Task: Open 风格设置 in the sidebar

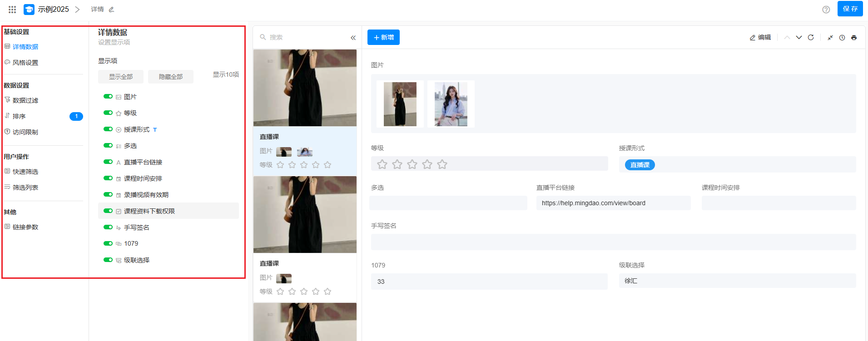Action: 25,63
